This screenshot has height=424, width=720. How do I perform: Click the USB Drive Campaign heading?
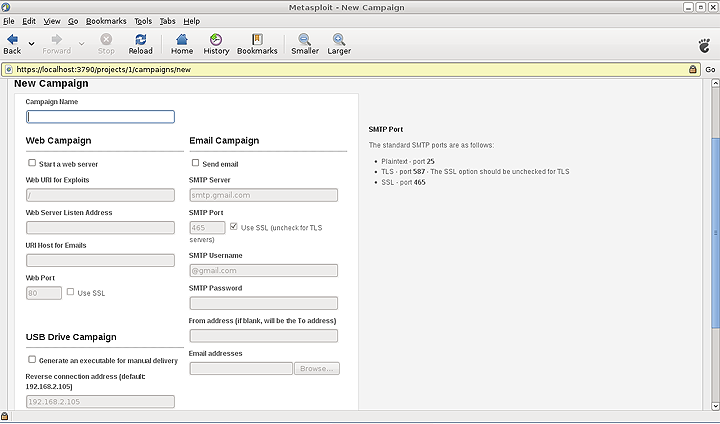71,337
